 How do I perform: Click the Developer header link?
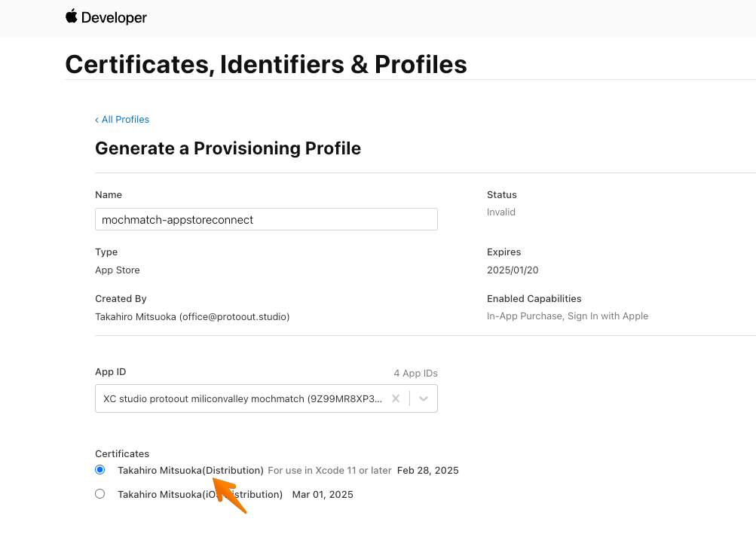tap(114, 17)
